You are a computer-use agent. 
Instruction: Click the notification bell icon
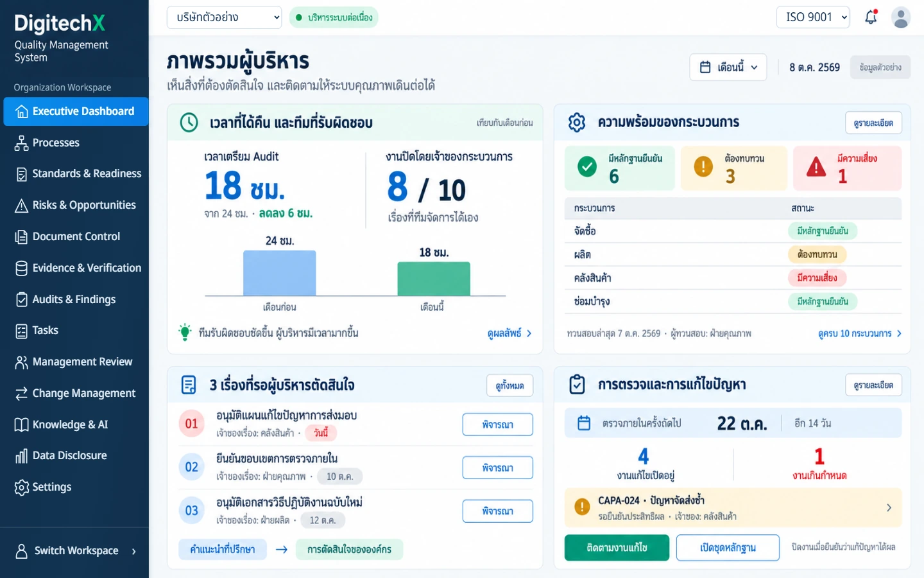(x=871, y=17)
